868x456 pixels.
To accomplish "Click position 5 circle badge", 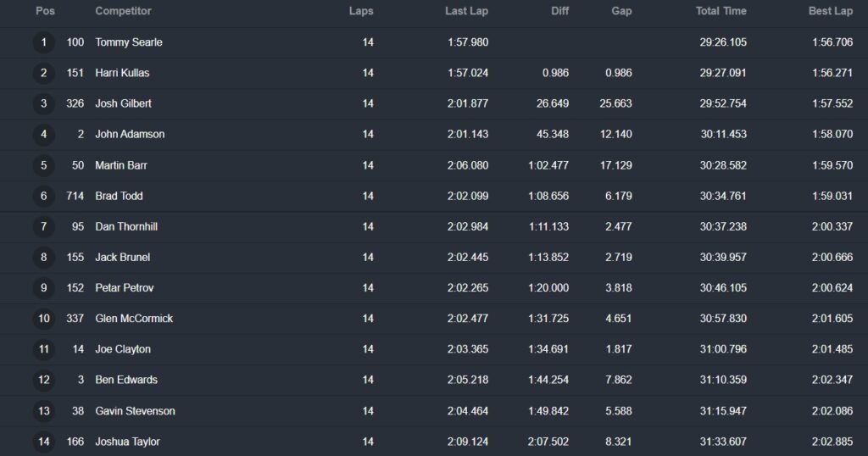I will tap(44, 165).
